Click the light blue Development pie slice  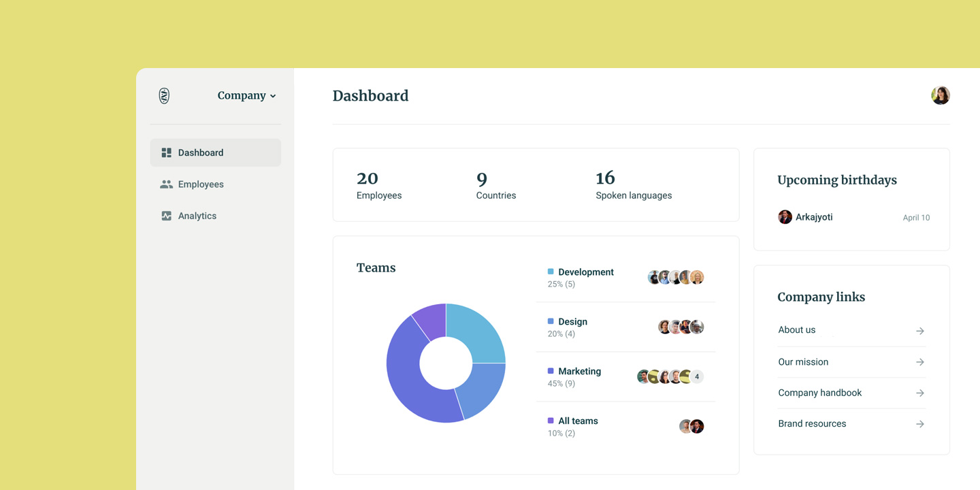(x=480, y=330)
